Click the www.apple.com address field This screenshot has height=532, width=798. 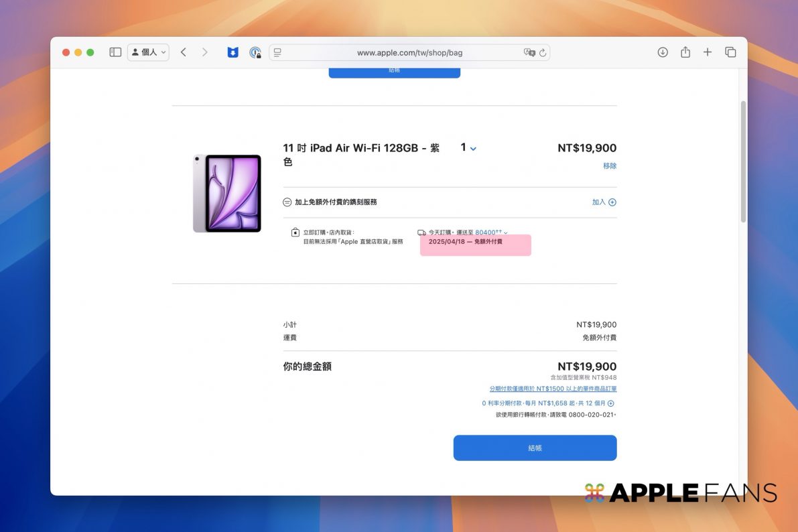[x=409, y=53]
